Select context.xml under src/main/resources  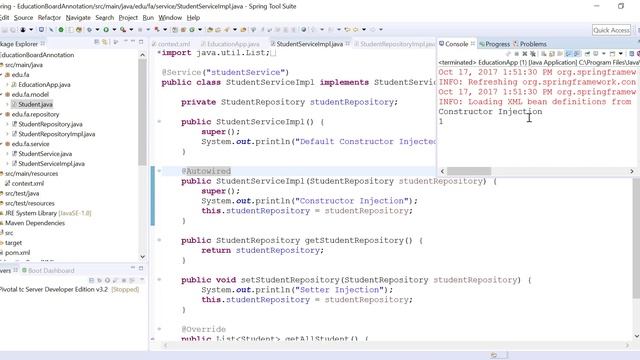pos(24,183)
